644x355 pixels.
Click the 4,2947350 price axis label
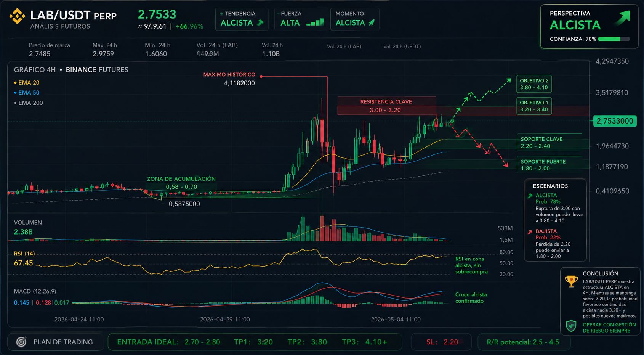tap(612, 61)
